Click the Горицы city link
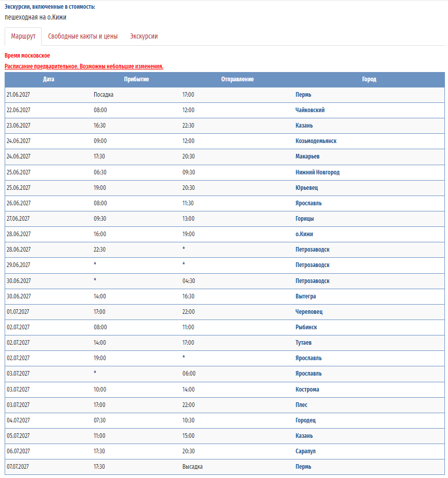This screenshot has width=448, height=478. 304,219
